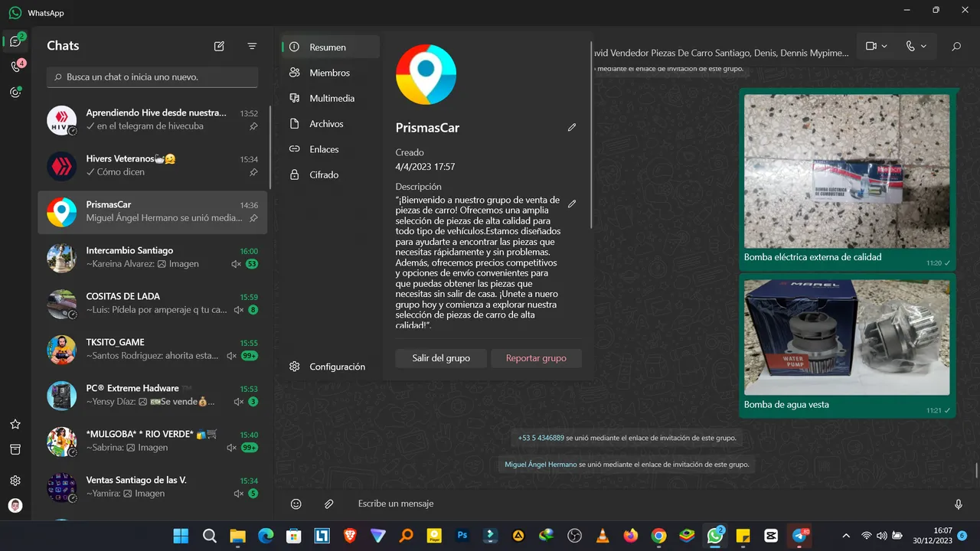The image size is (980, 551).
Task: Open COSITAS DE LADA chat
Action: 152,304
